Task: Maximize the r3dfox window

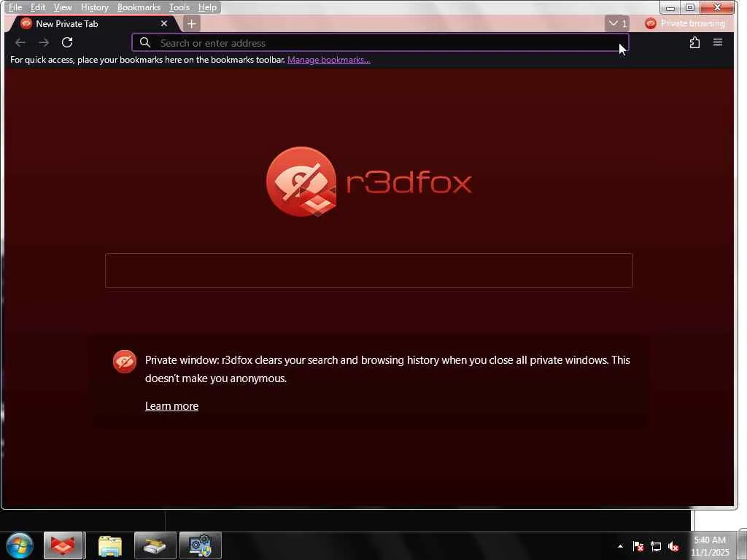Action: pos(690,7)
